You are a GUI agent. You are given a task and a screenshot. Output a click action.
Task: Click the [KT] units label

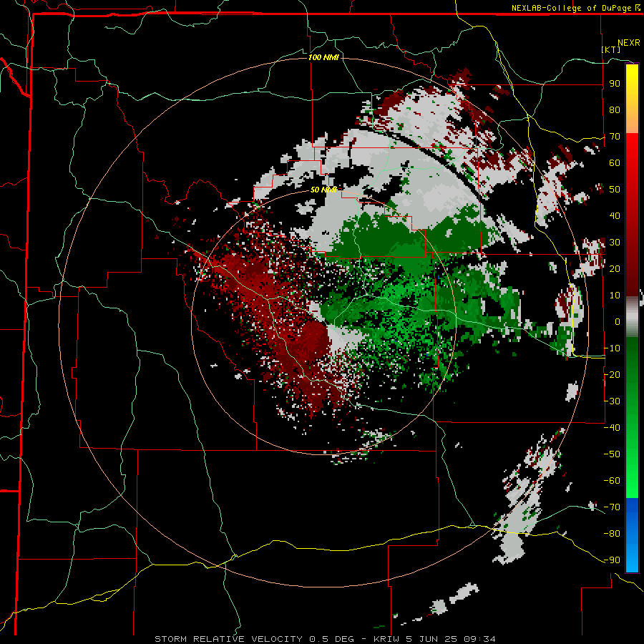[x=611, y=49]
